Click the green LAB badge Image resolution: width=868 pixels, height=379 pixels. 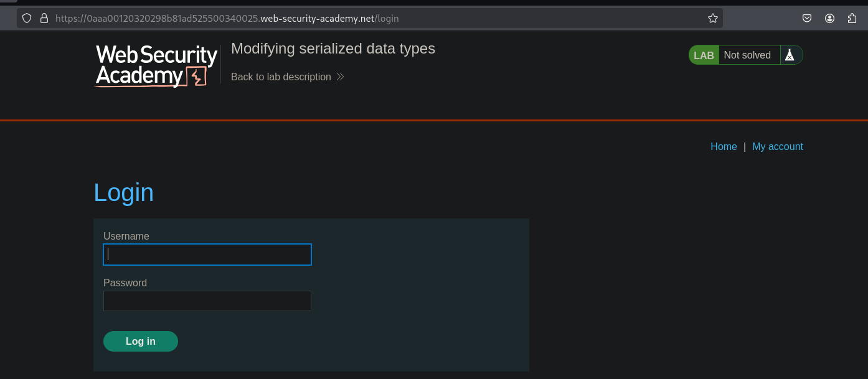704,55
